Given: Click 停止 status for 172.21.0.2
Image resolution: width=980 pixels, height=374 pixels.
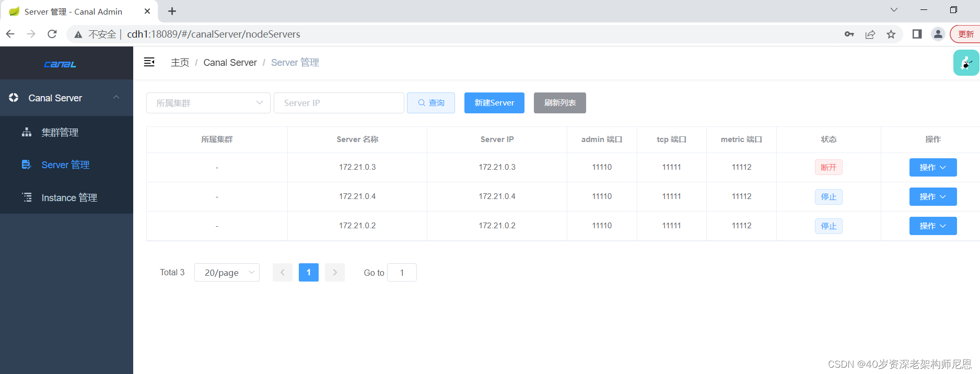Looking at the screenshot, I should tap(829, 226).
